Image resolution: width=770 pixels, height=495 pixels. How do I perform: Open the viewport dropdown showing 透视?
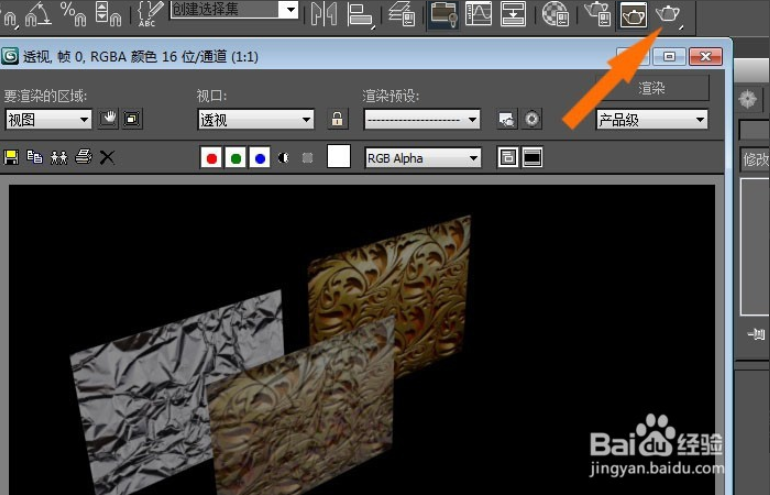click(x=256, y=119)
